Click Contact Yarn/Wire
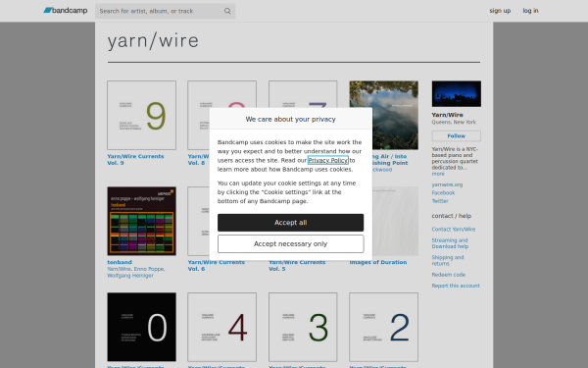 coord(454,230)
